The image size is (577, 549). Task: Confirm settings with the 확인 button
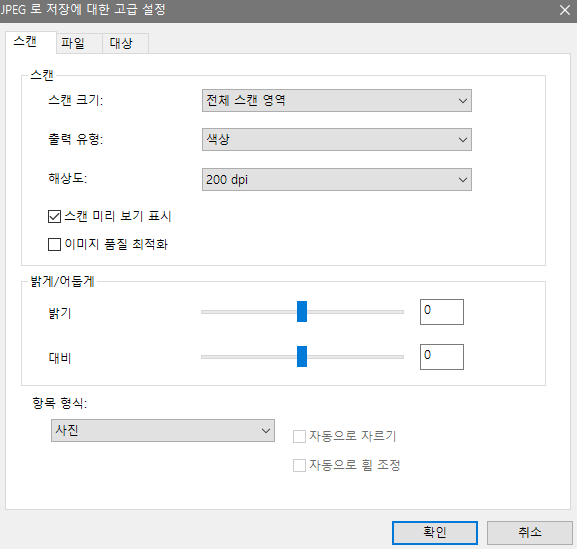(435, 533)
